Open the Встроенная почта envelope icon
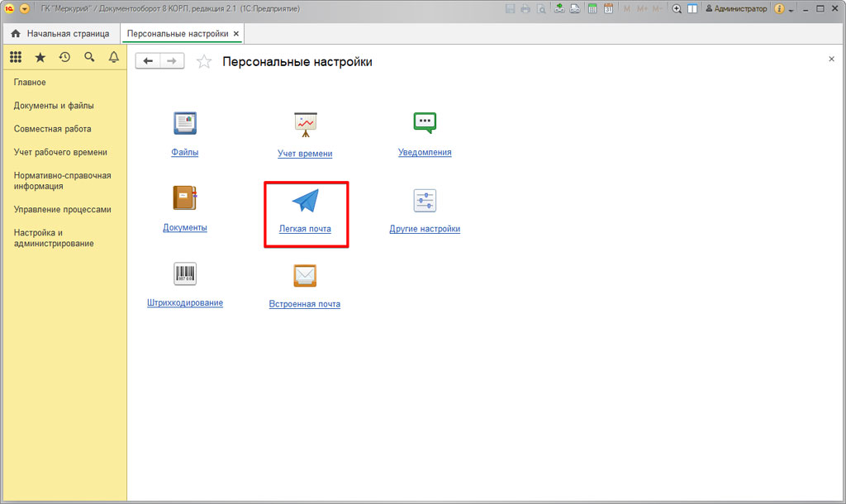The width and height of the screenshot is (846, 504). (305, 275)
